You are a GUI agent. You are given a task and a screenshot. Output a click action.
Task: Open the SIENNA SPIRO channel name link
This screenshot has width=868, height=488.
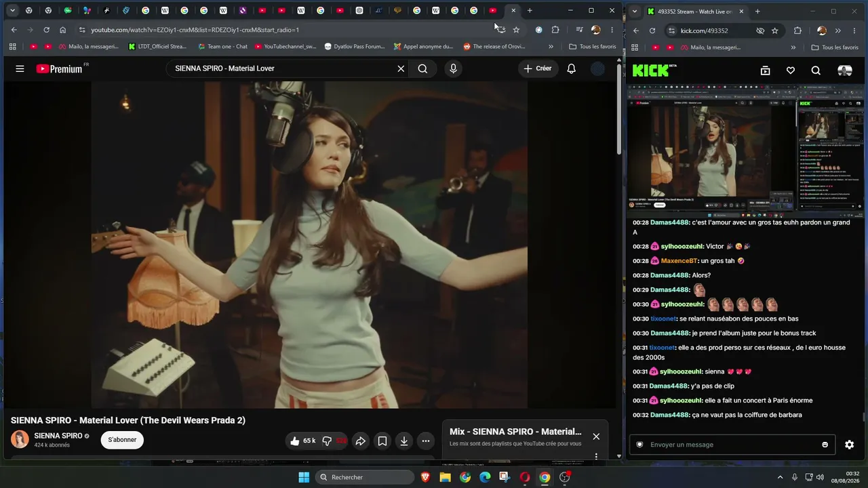pyautogui.click(x=58, y=436)
